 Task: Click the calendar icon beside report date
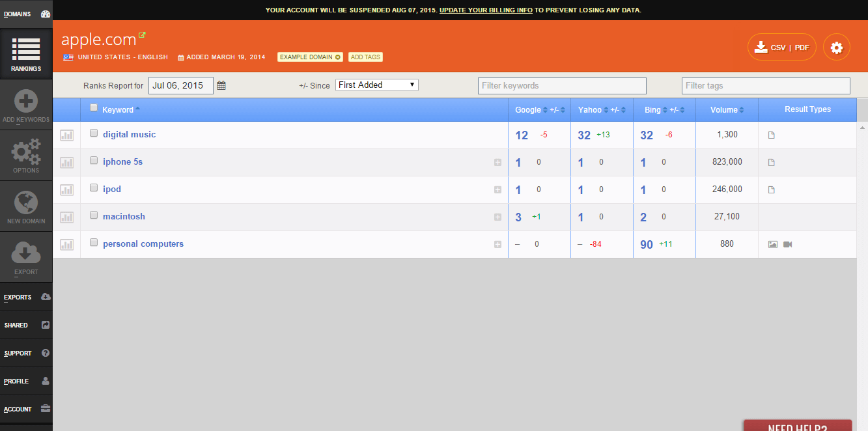(x=221, y=85)
